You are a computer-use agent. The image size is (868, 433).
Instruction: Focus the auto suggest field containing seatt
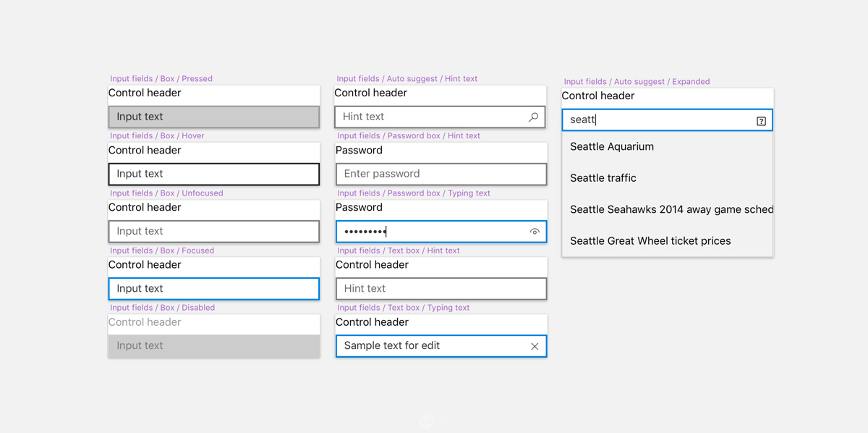point(667,120)
